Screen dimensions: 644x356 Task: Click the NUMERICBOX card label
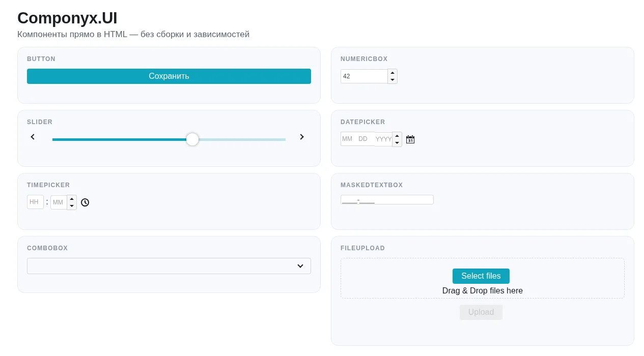[x=364, y=59]
